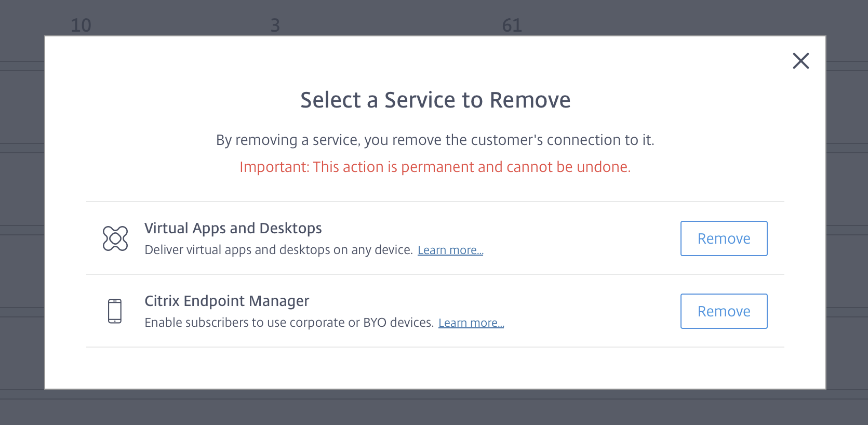Remove the Citrix Endpoint Manager service
This screenshot has width=868, height=425.
(724, 311)
